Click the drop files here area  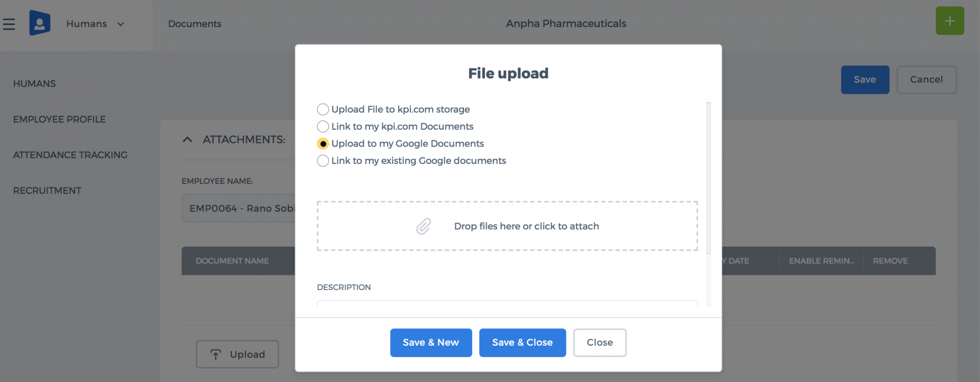click(507, 226)
